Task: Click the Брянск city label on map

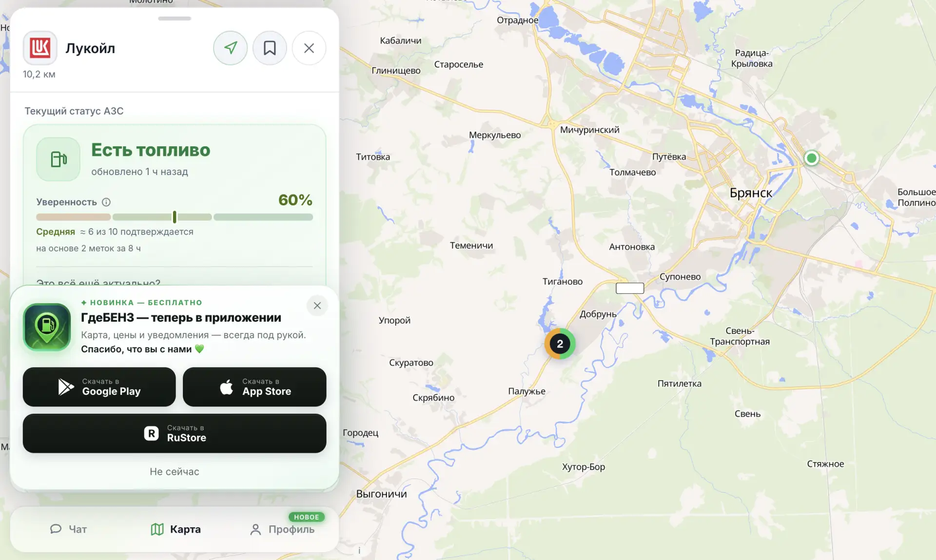Action: 751,193
